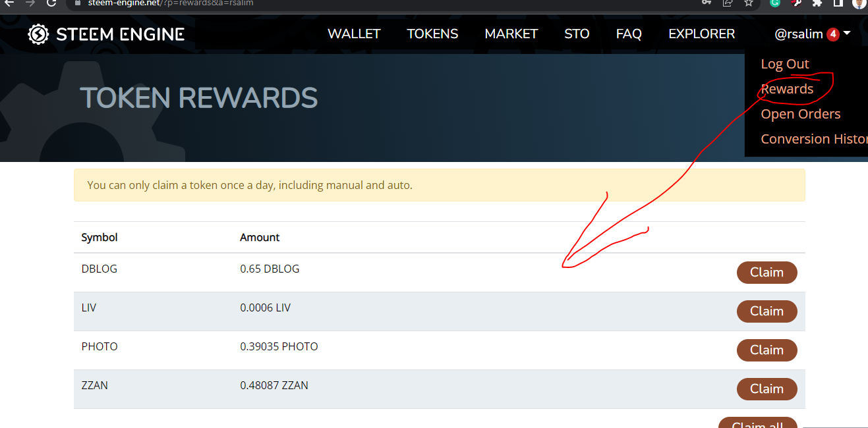Click the lock icon in address bar
868x428 pixels.
(x=78, y=3)
